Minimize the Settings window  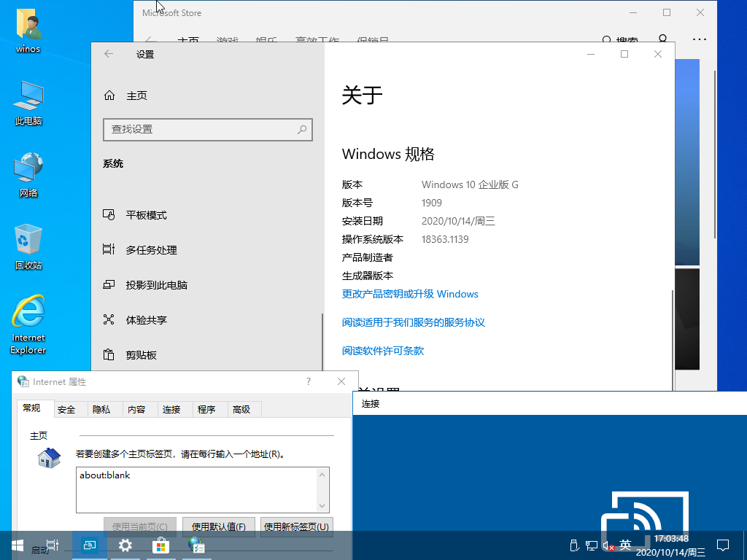click(591, 54)
